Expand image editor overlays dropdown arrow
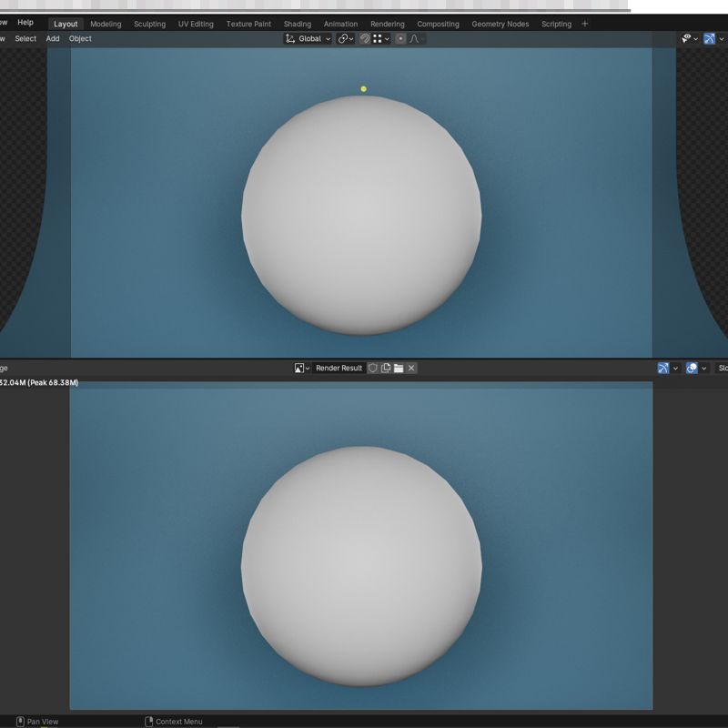Screen dimensions: 728x728 tap(703, 369)
